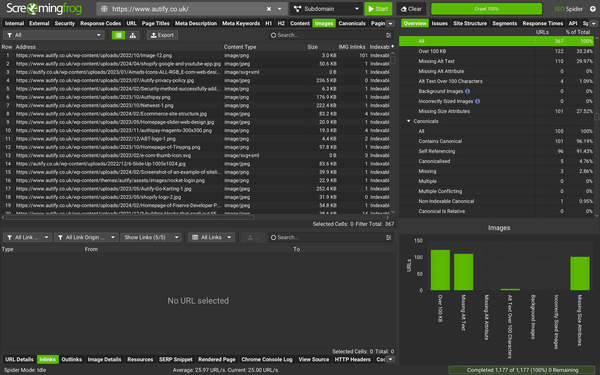Select Contains Canonical row
600x375 pixels.
pos(496,141)
